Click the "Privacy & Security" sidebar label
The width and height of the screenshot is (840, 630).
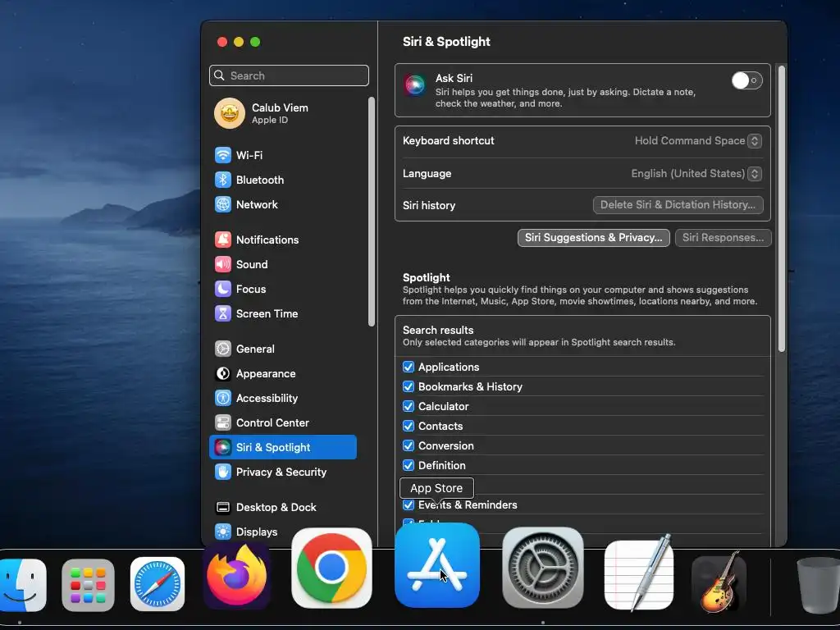(x=281, y=472)
